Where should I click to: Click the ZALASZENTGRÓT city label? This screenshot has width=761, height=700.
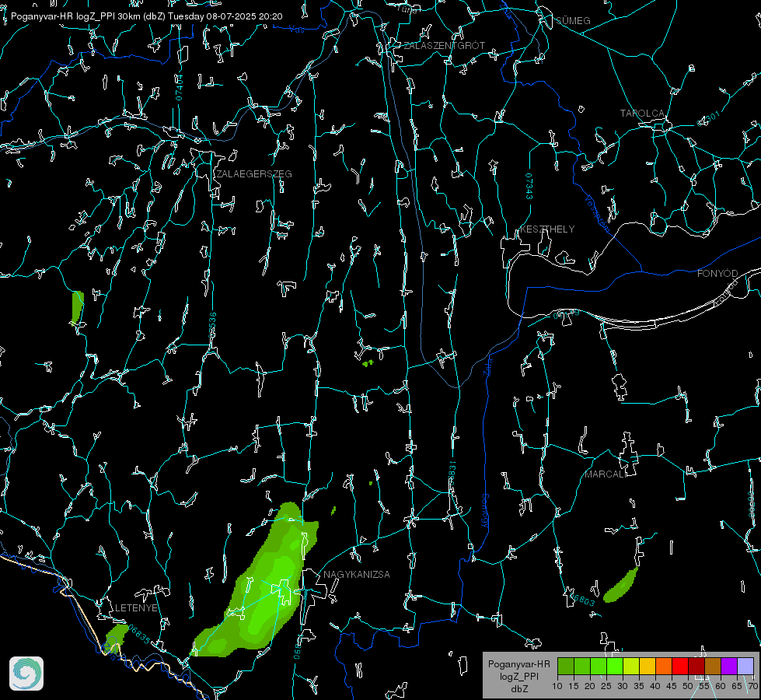[x=445, y=46]
